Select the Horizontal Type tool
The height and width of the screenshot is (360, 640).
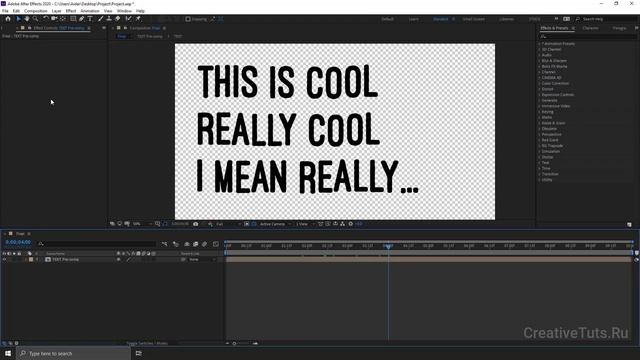(x=90, y=19)
